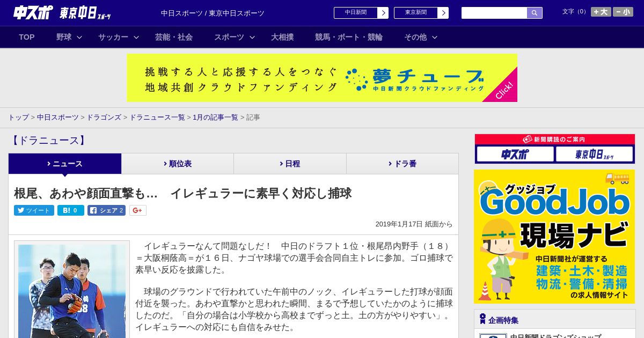Image resolution: width=644 pixels, height=338 pixels.
Task: Select the ニュース tab
Action: (x=65, y=164)
